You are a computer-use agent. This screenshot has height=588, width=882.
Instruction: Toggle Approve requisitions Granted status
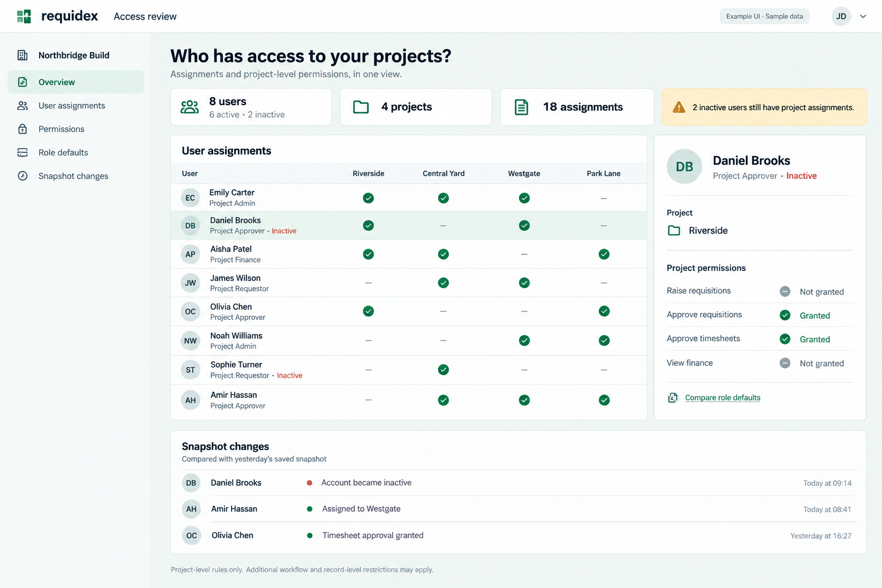point(804,315)
